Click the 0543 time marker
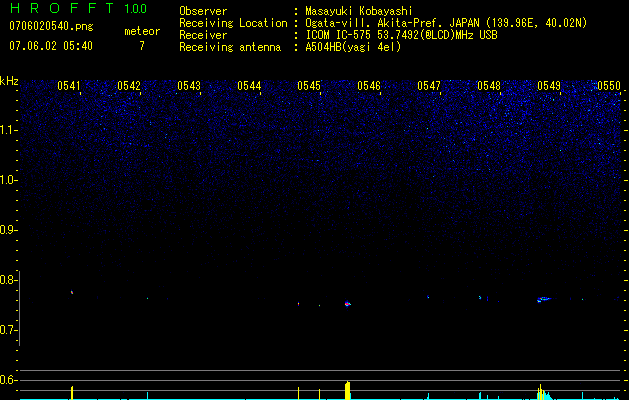 [189, 86]
